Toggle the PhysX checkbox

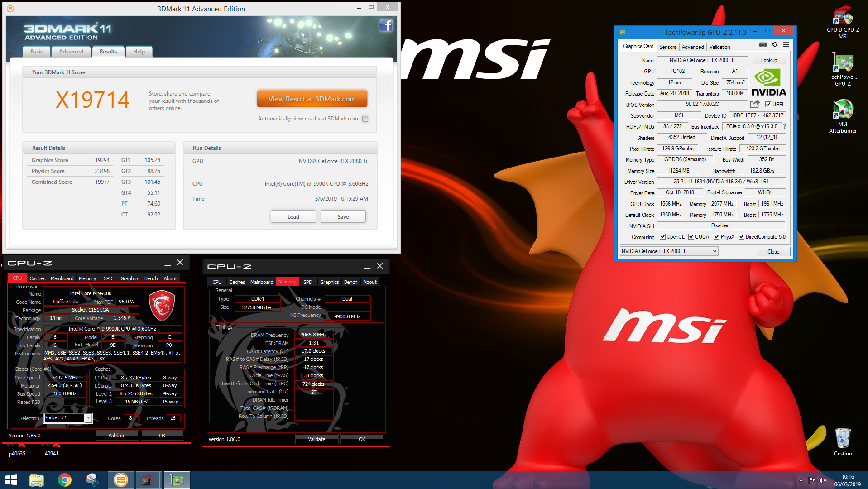[716, 237]
